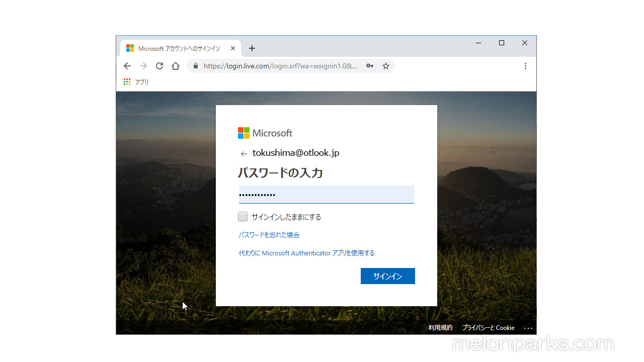Click the address bar URL text
Screen dimensions: 644x362
(280, 66)
